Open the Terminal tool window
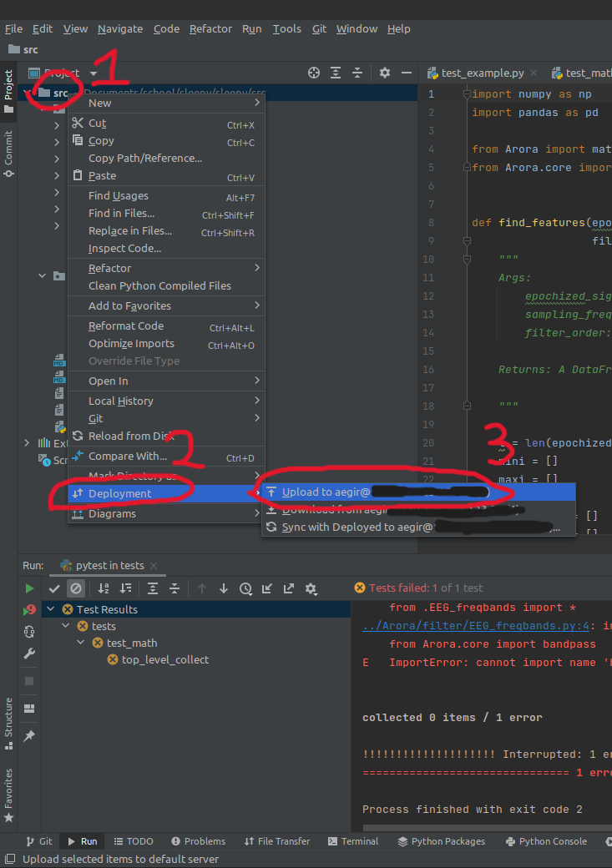This screenshot has width=612, height=868. pyautogui.click(x=352, y=841)
